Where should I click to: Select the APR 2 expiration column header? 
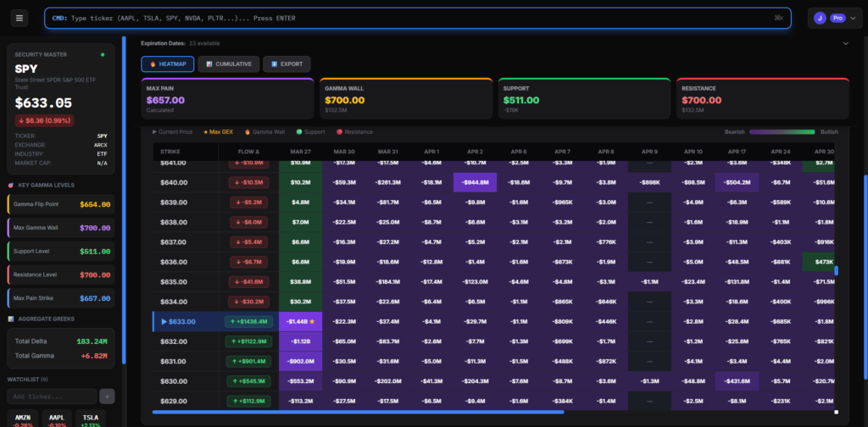[475, 152]
